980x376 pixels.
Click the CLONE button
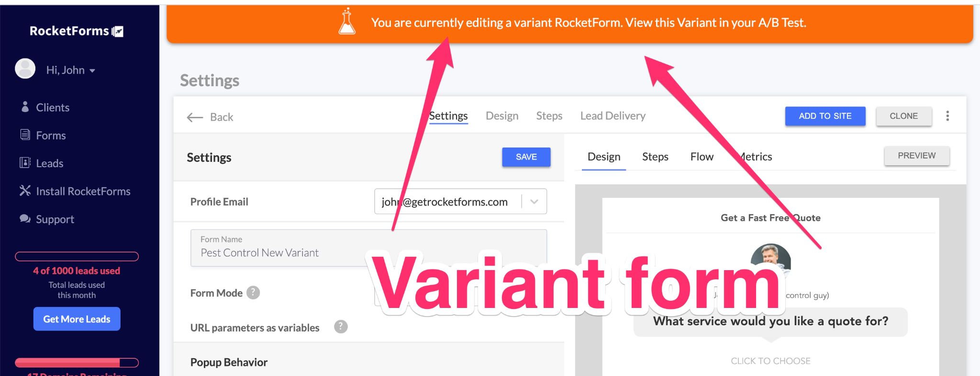903,116
